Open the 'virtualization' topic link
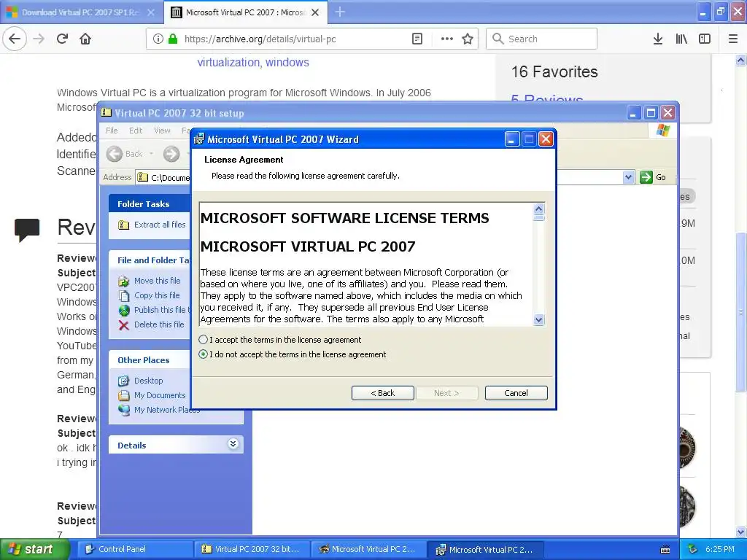 (228, 63)
